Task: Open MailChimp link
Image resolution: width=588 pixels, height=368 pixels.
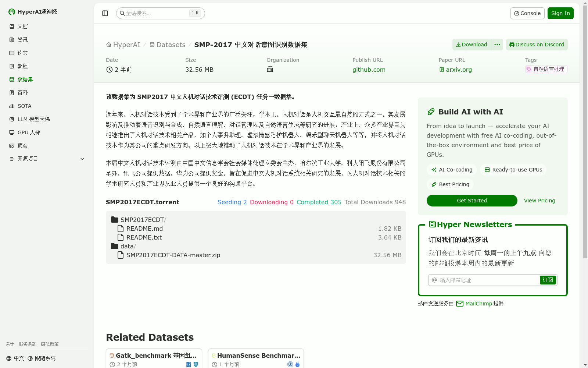Action: tap(478, 304)
